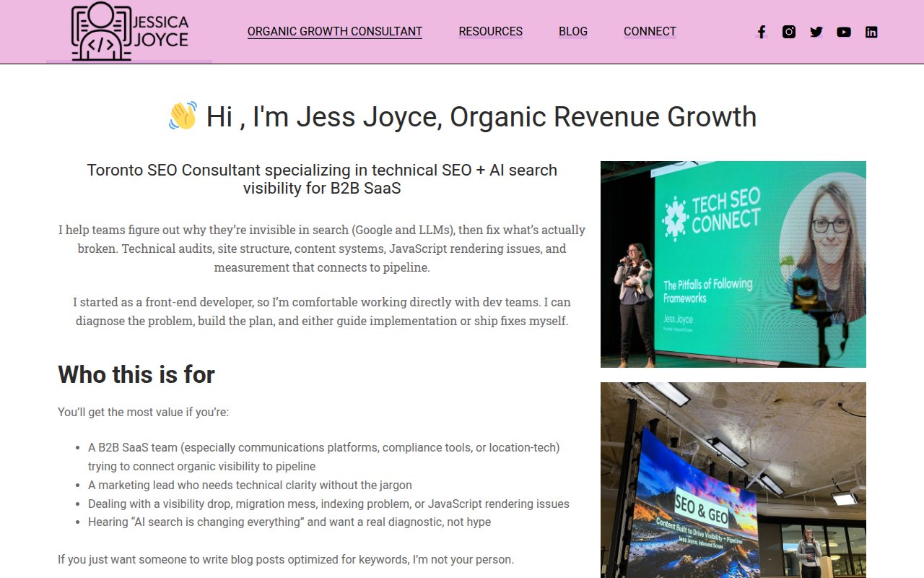Select the ORGANIC GROWTH CONSULTANT menu item
Viewport: 924px width, 578px height.
point(334,31)
